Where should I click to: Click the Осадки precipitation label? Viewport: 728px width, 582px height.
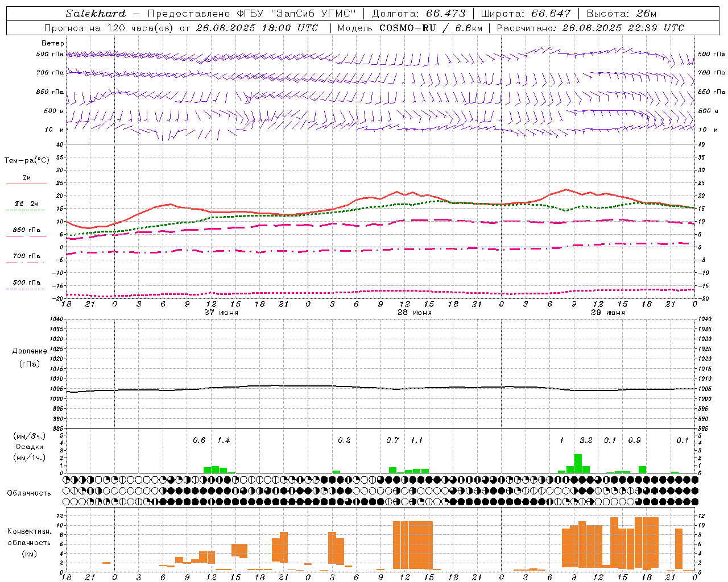click(30, 447)
